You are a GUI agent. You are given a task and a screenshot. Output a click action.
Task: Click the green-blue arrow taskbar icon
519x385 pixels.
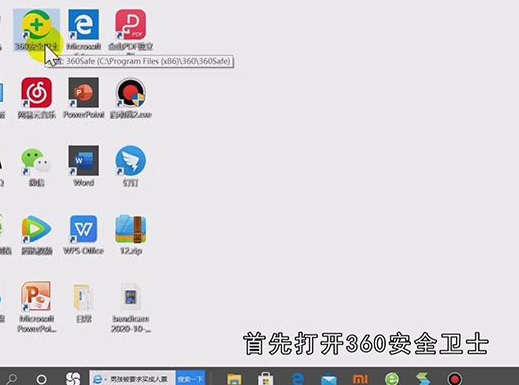click(x=423, y=379)
